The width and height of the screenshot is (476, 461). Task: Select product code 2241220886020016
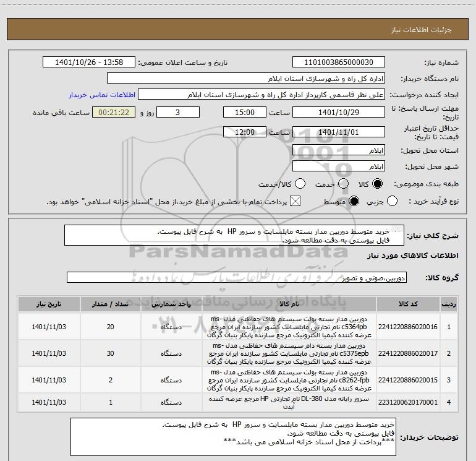click(408, 327)
